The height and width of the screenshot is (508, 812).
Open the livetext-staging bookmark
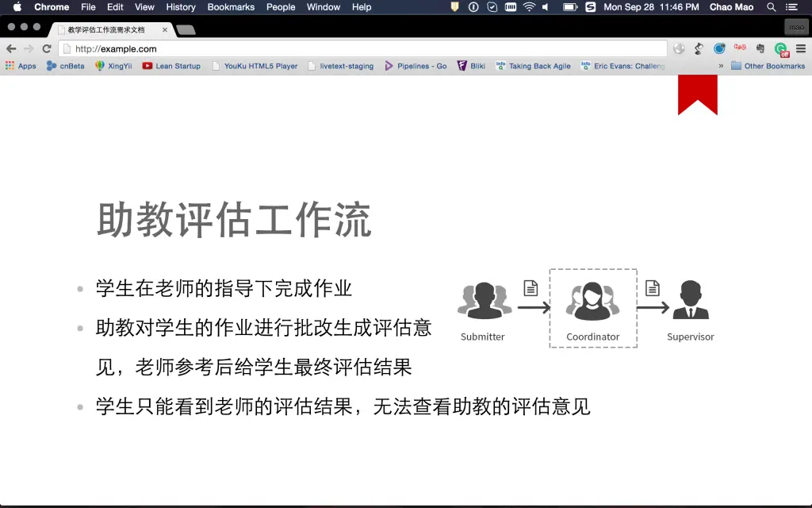click(x=341, y=66)
